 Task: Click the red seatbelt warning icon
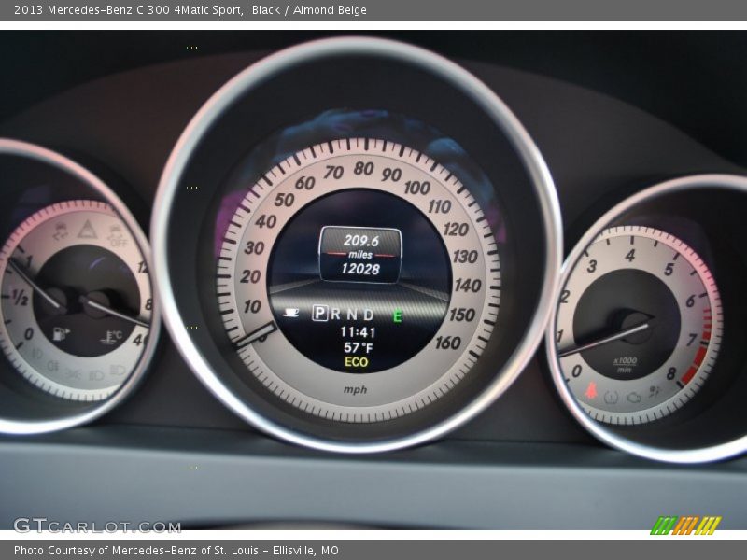(591, 390)
